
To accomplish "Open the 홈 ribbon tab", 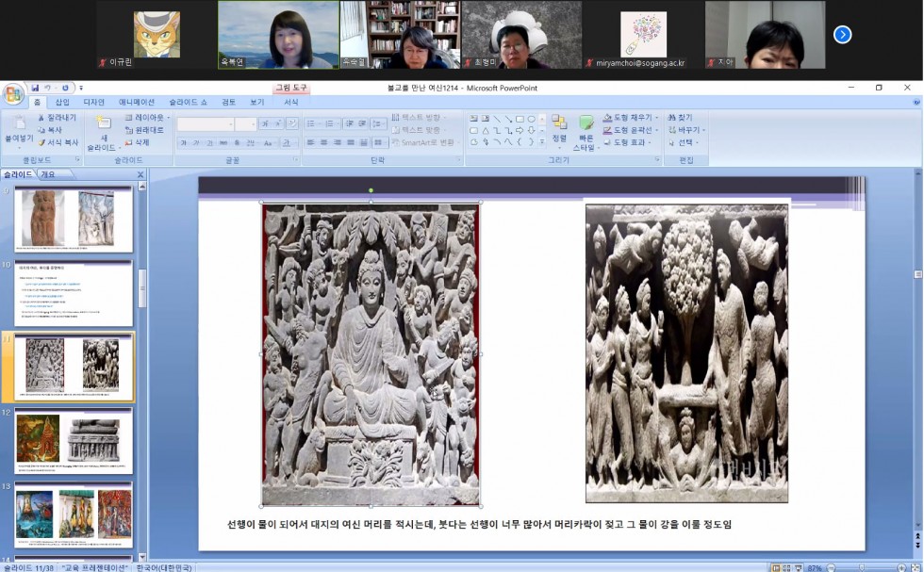I will [x=37, y=102].
